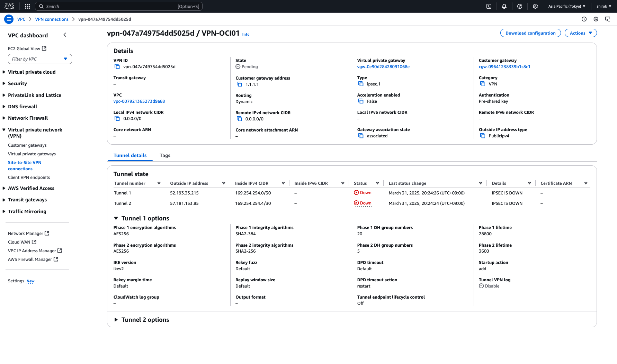Screen dimensions: 617x364
Task: Open the notifications bell
Action: [x=504, y=6]
